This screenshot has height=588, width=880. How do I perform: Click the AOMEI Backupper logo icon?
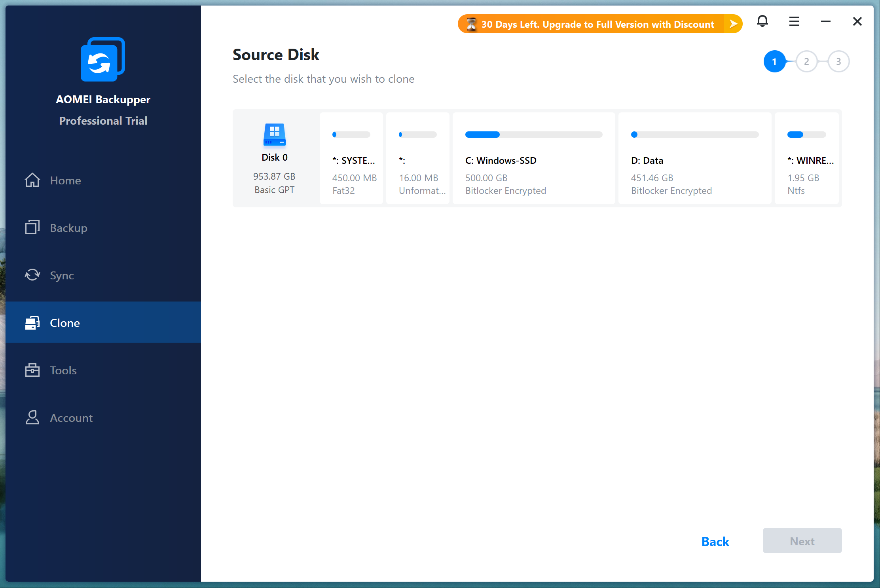click(103, 59)
